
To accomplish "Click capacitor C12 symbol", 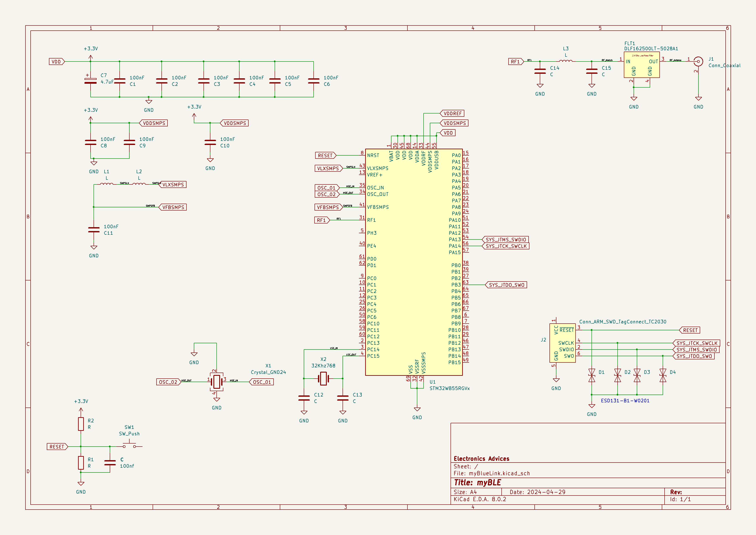I will [304, 398].
